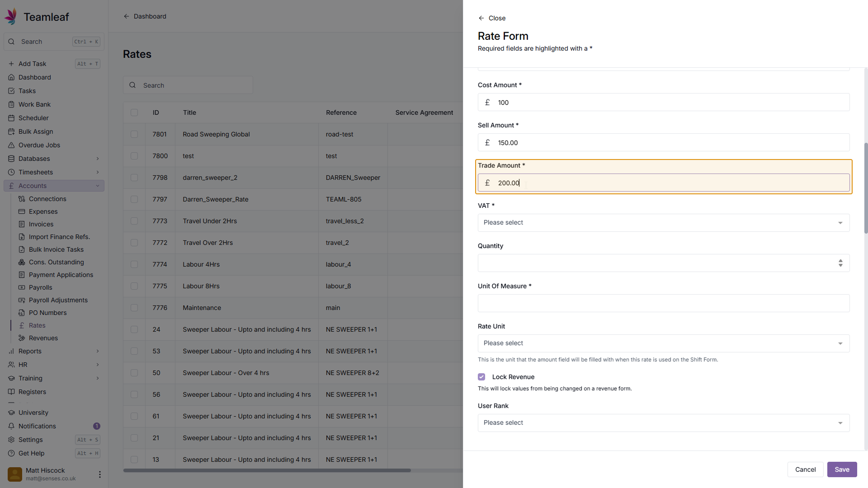Viewport: 868px width, 488px height.
Task: Click the Notifications bell icon
Action: 11,426
